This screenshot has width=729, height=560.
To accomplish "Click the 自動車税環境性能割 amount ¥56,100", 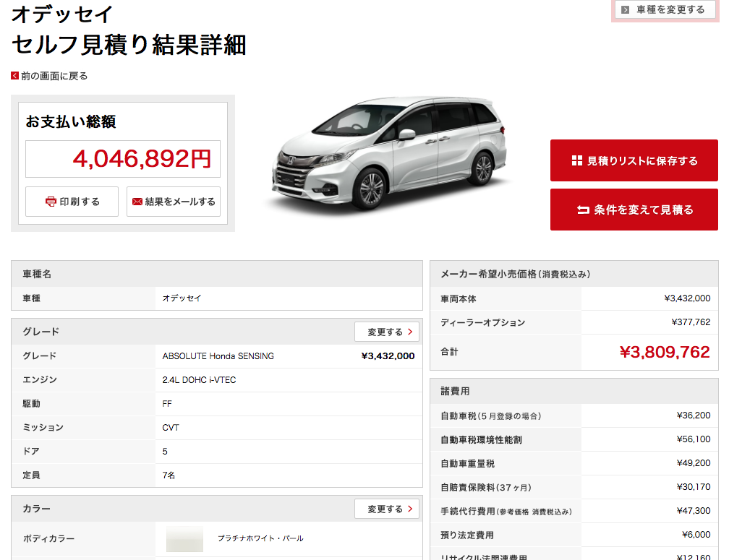I will 694,439.
